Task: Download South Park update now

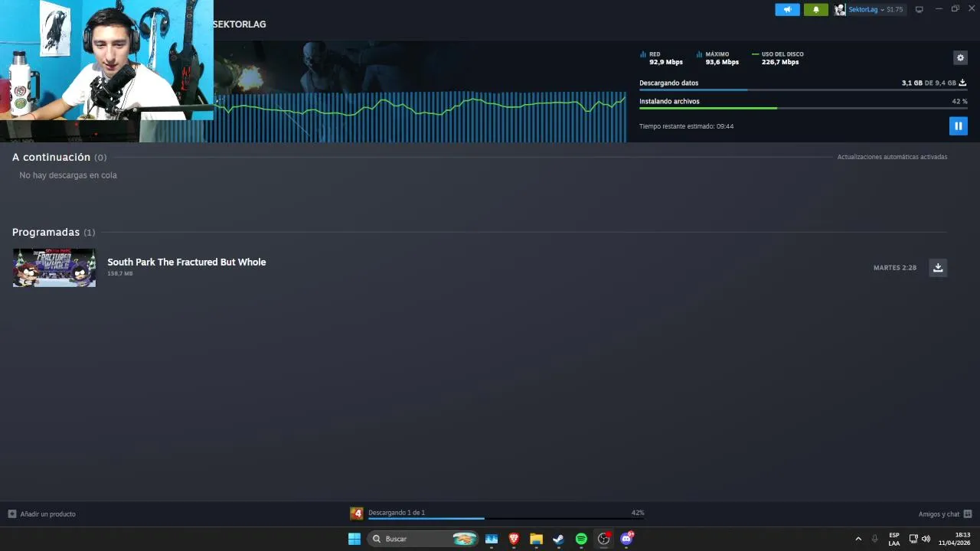Action: click(x=938, y=267)
